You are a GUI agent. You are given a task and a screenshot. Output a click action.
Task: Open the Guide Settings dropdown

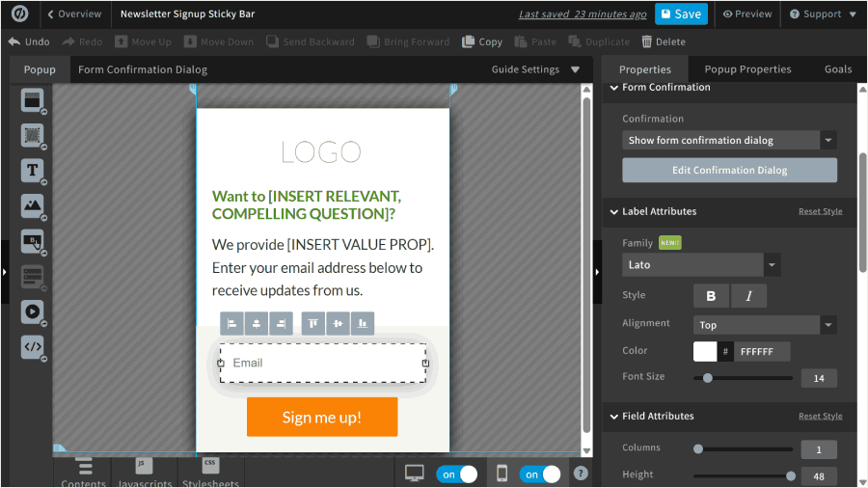click(535, 69)
